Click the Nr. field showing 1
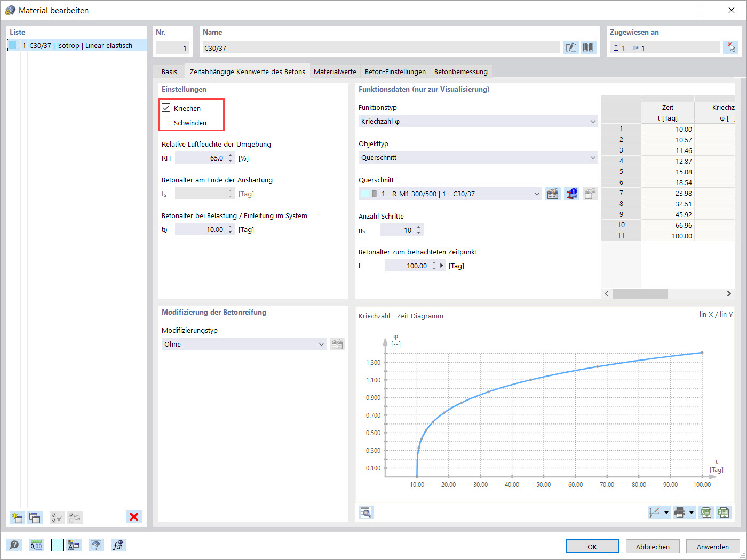Viewport: 747px width, 560px height. 172,47
